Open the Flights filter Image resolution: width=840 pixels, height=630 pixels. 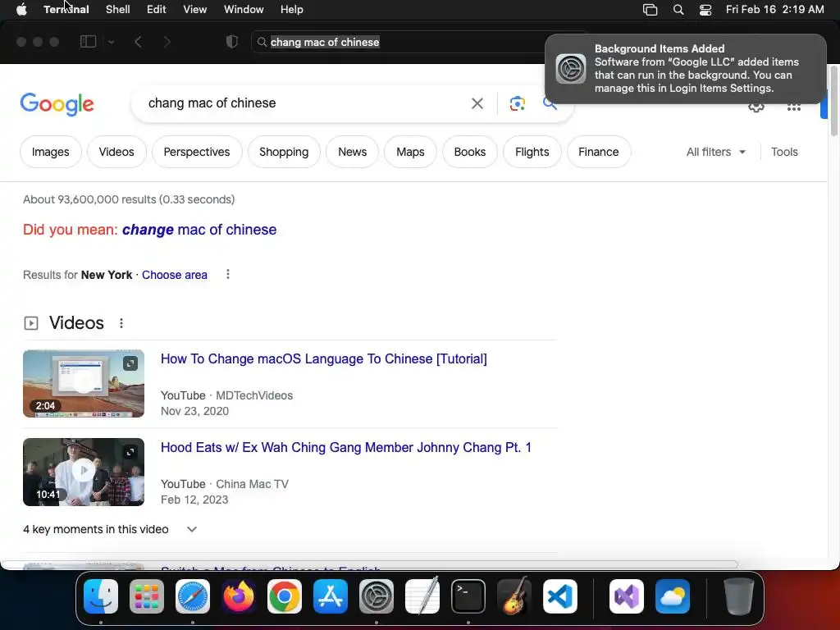click(x=532, y=152)
